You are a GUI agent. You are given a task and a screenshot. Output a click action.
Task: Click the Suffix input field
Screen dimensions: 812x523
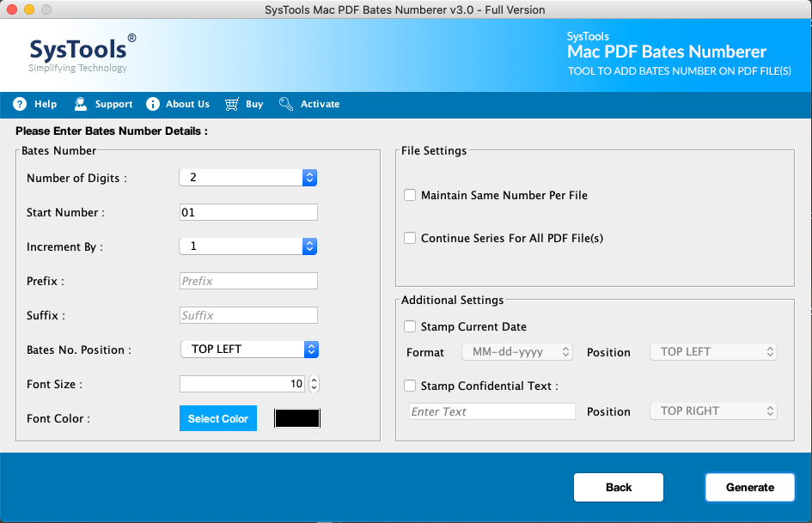[248, 315]
